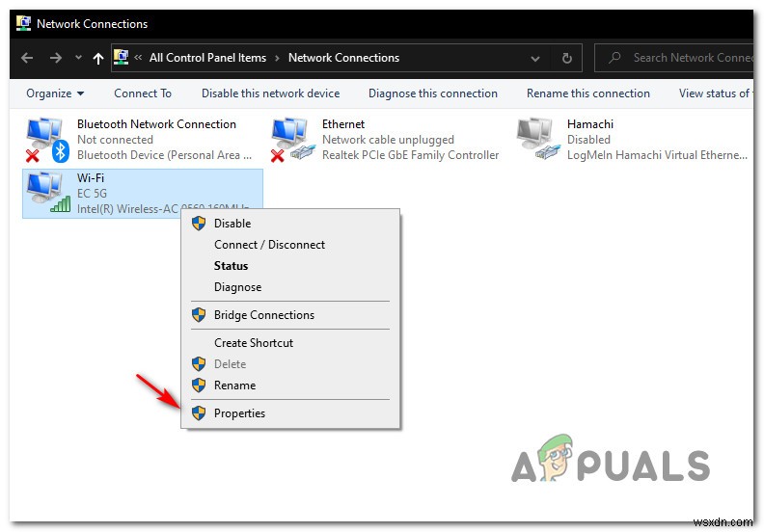Click All Control Panel Items breadcrumb
Image resolution: width=764 pixels, height=532 pixels.
point(207,58)
